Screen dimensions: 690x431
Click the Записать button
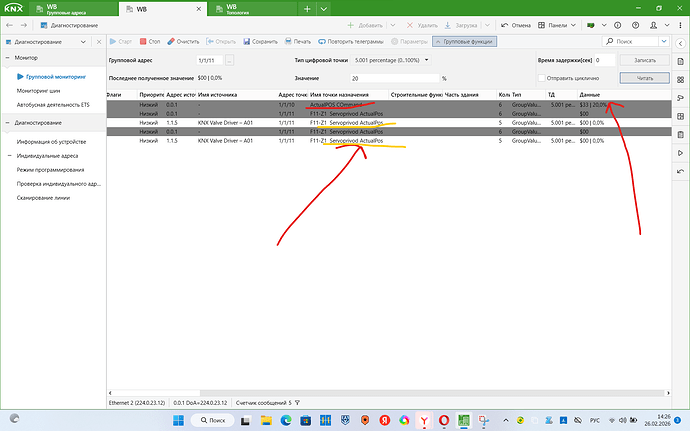coord(645,60)
